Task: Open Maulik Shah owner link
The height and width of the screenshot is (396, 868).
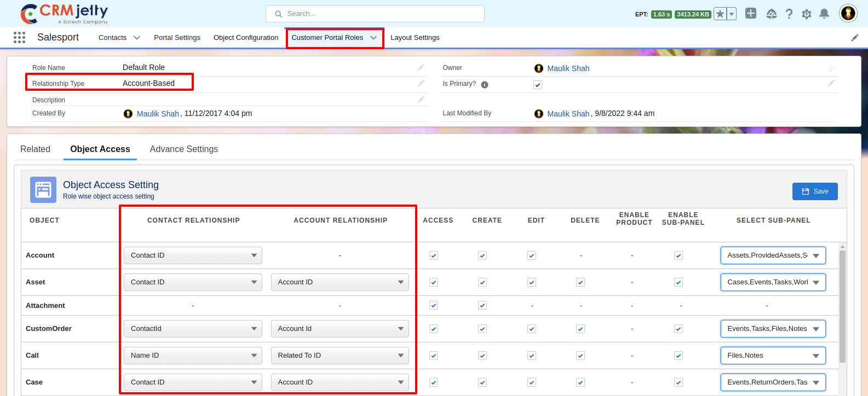Action: (x=568, y=68)
